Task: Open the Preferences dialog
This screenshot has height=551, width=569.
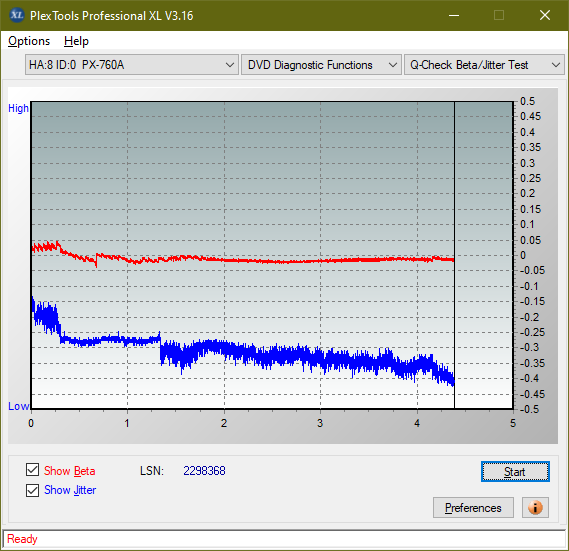Action: tap(473, 507)
